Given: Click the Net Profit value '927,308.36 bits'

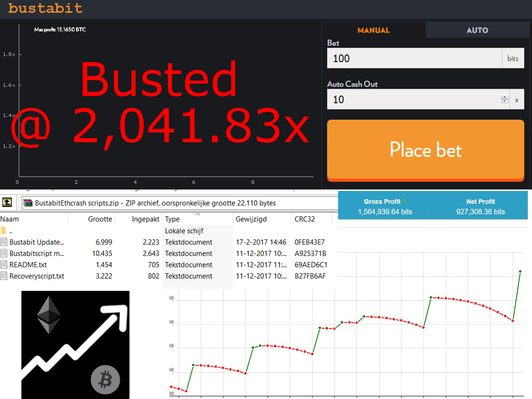Looking at the screenshot, I should [480, 212].
